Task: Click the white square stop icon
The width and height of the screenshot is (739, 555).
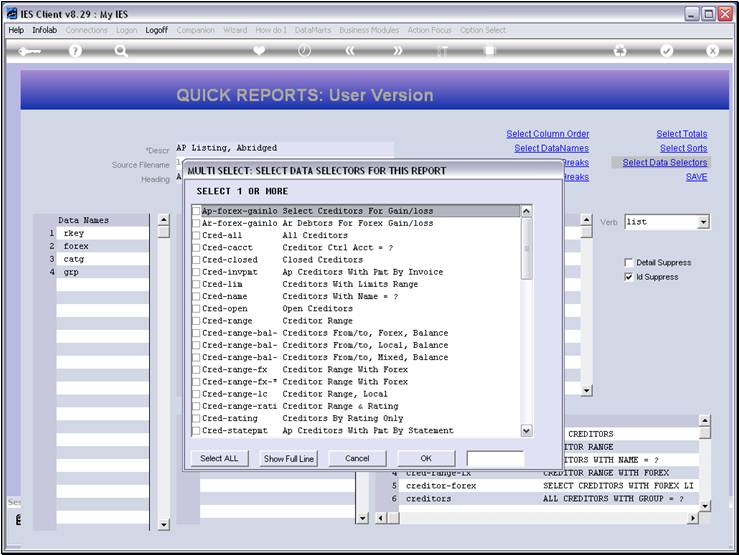Action: [490, 50]
